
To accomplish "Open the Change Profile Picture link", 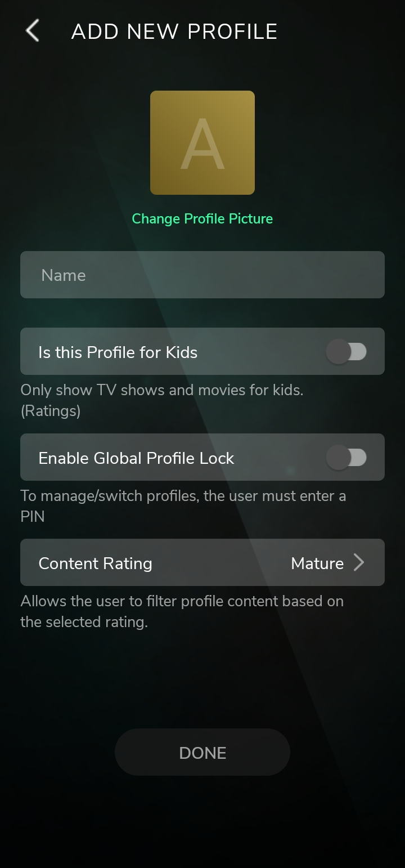I will click(x=202, y=218).
